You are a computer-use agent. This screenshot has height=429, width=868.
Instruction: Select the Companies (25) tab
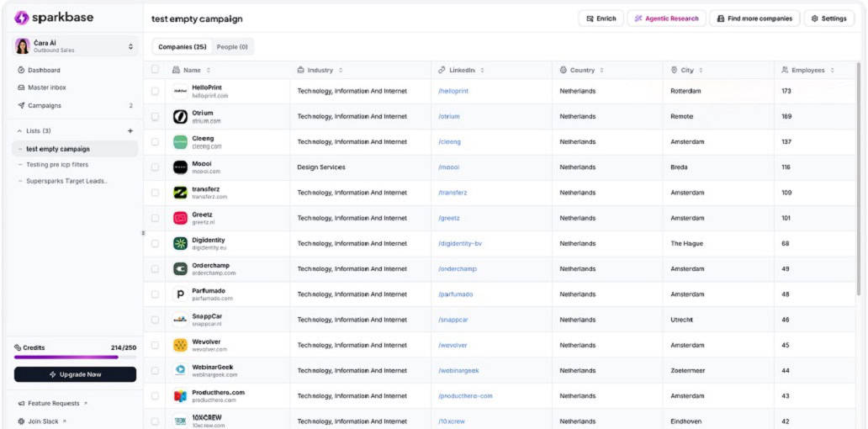pyautogui.click(x=182, y=47)
